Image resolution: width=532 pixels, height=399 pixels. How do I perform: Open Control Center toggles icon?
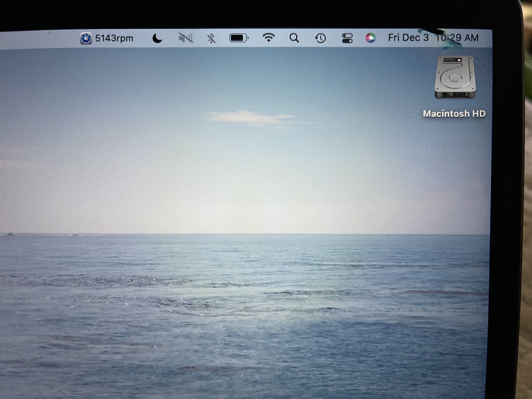pyautogui.click(x=347, y=38)
